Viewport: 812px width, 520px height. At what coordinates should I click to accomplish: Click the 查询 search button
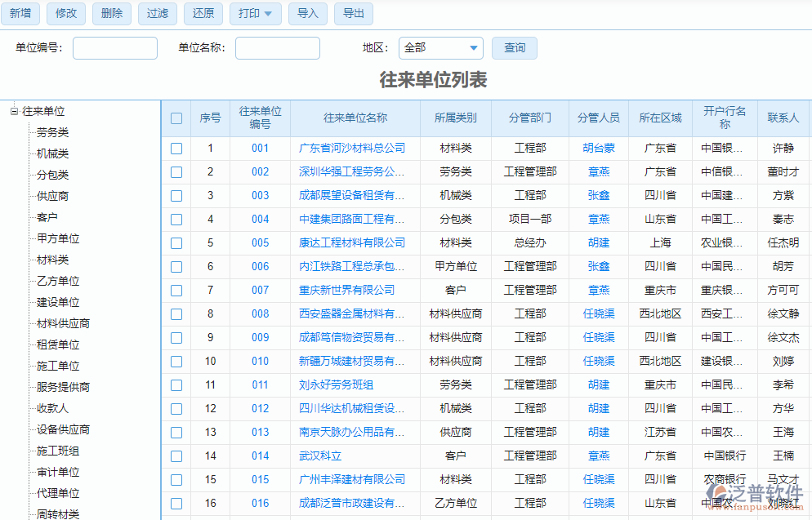tap(514, 48)
